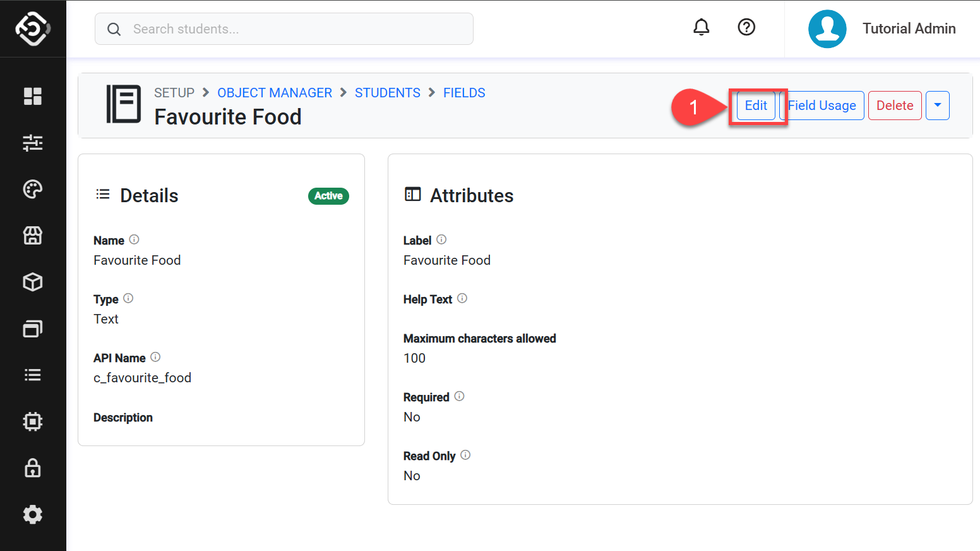Click the Edit button
This screenshot has width=980, height=551.
click(x=756, y=106)
